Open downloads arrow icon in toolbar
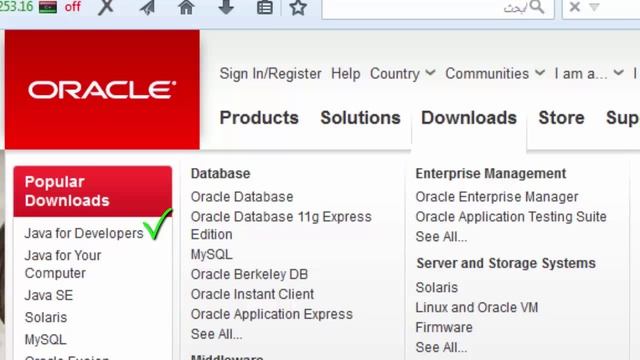Image resolution: width=640 pixels, height=360 pixels. tap(226, 7)
